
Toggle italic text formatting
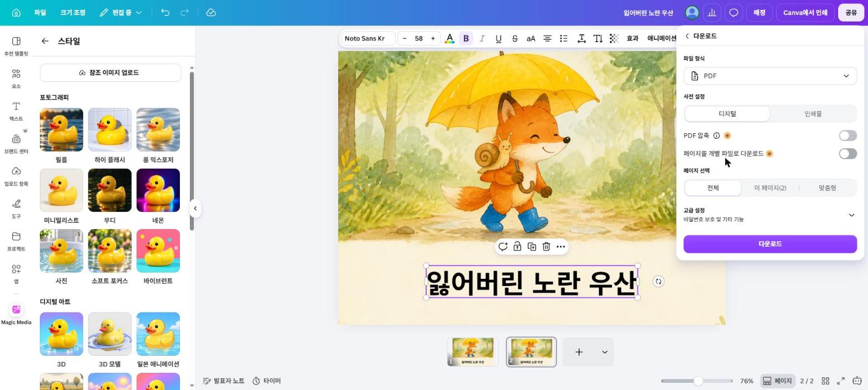point(482,38)
